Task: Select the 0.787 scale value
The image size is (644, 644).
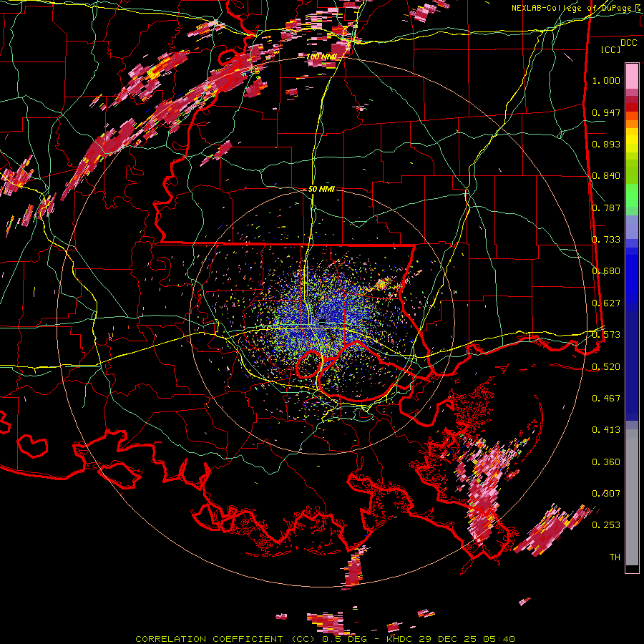Action: 606,208
